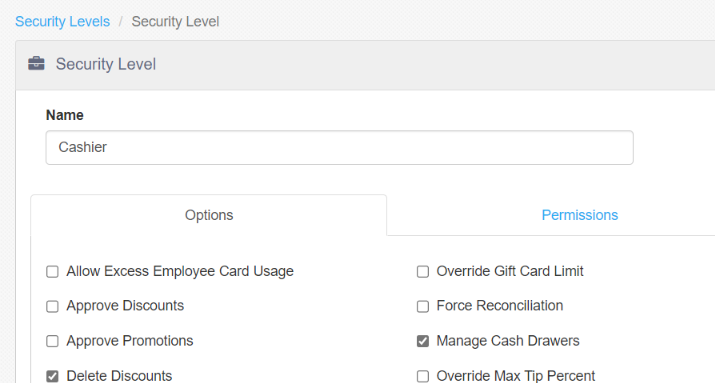
Task: Check Override Max Tip Percent
Action: [423, 376]
